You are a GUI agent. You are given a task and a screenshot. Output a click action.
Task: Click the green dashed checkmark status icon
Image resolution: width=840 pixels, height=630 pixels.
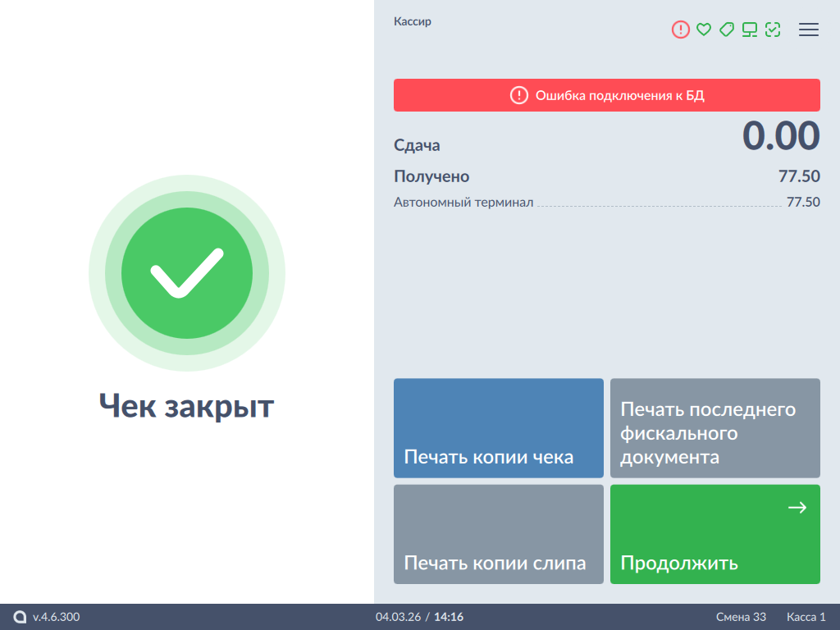(772, 30)
